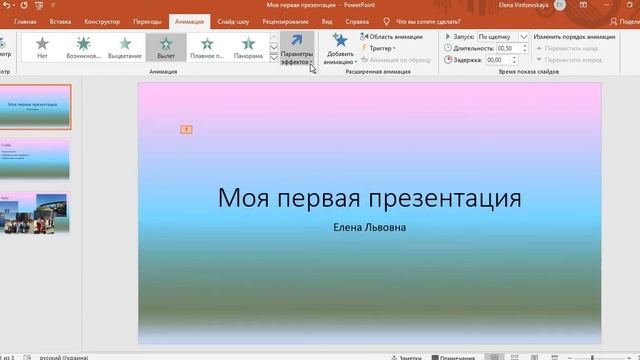Click 'Переместить вперед' reorder button
The height and width of the screenshot is (360, 640).
[569, 60]
